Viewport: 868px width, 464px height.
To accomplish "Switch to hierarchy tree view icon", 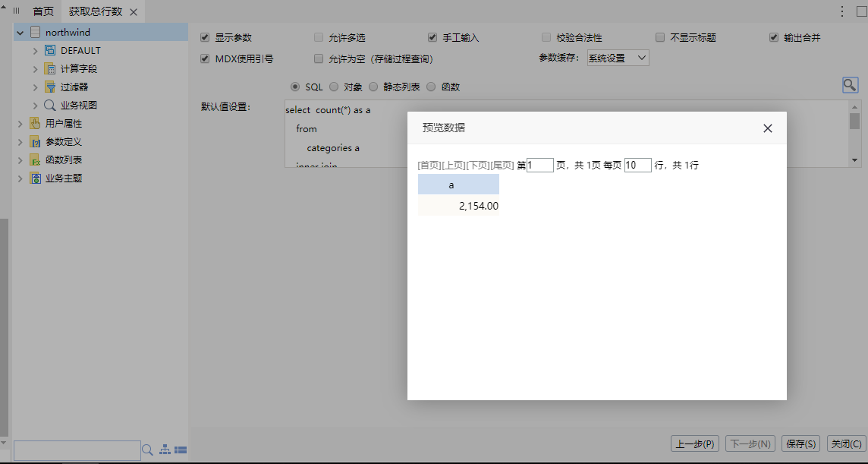I will click(x=165, y=450).
